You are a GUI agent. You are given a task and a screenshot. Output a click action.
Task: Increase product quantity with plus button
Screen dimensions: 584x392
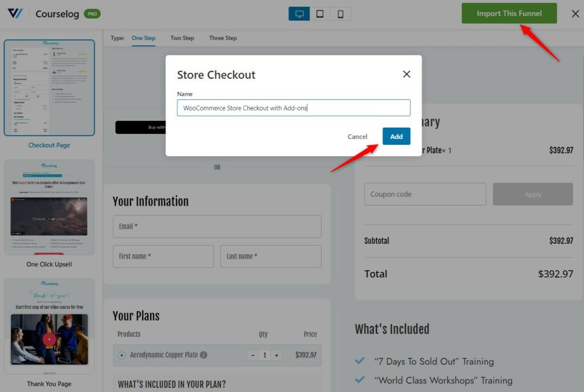click(x=277, y=355)
